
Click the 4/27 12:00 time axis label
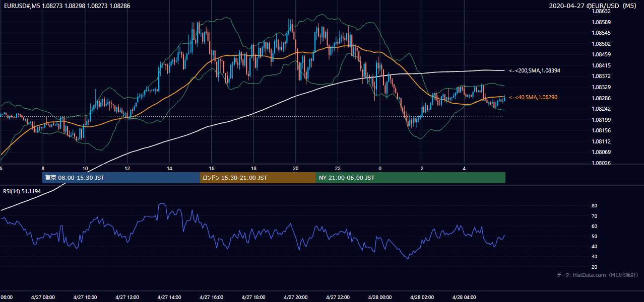point(127,297)
